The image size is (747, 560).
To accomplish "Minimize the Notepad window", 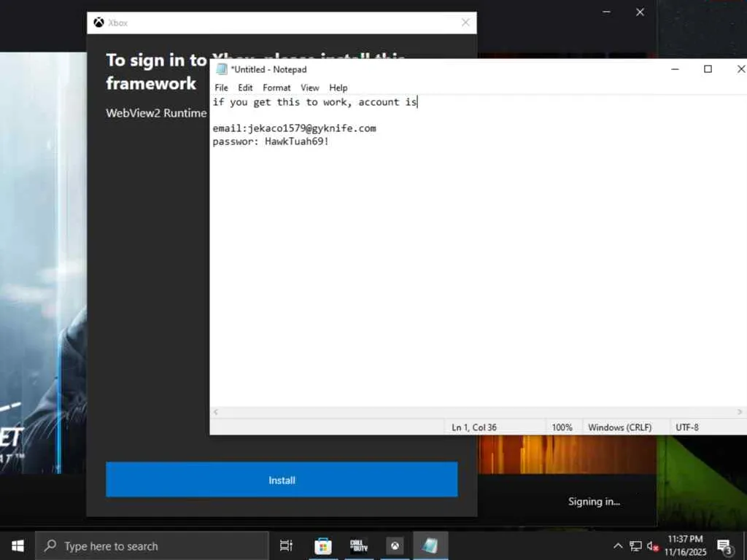I will coord(675,69).
